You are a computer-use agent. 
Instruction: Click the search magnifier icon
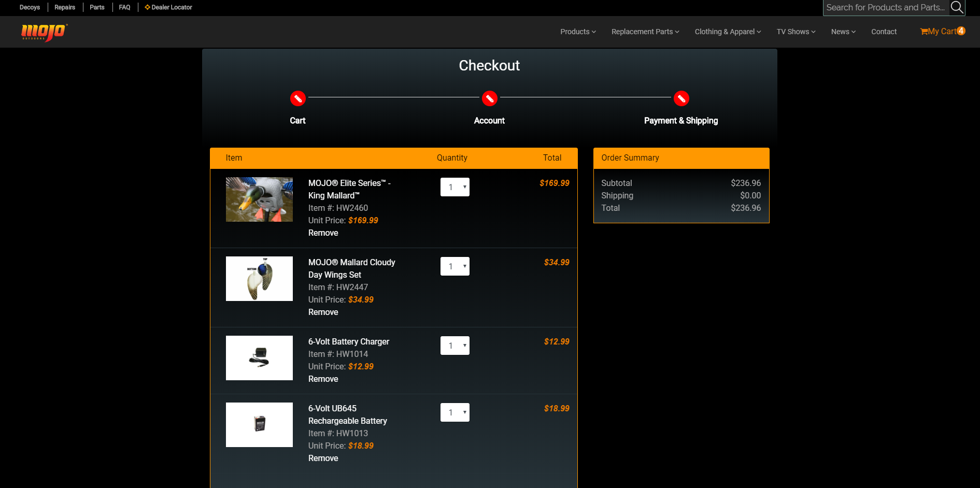click(x=957, y=7)
